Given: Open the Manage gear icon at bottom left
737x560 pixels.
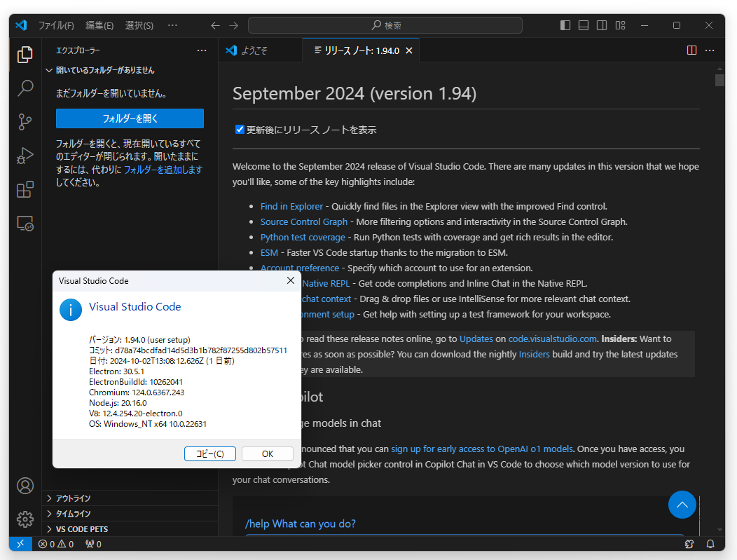Looking at the screenshot, I should (25, 519).
